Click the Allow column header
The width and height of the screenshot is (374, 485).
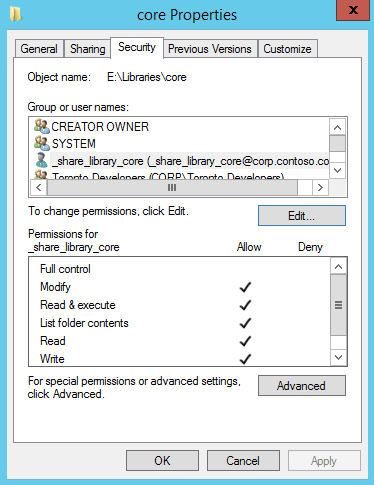249,247
